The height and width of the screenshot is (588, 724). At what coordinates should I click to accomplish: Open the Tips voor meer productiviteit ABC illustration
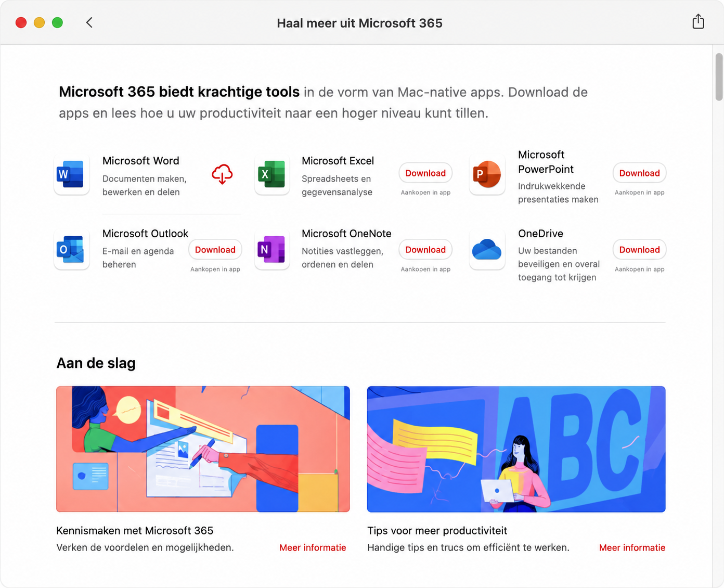(x=516, y=449)
